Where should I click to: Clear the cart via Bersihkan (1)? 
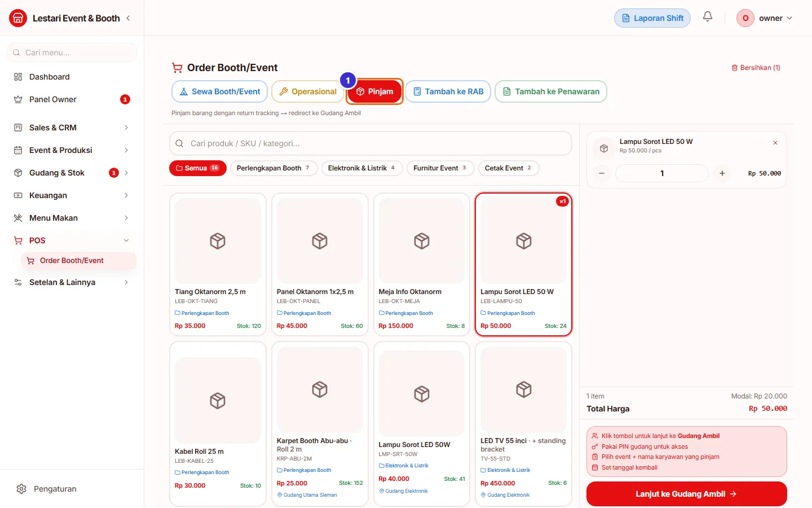[756, 68]
